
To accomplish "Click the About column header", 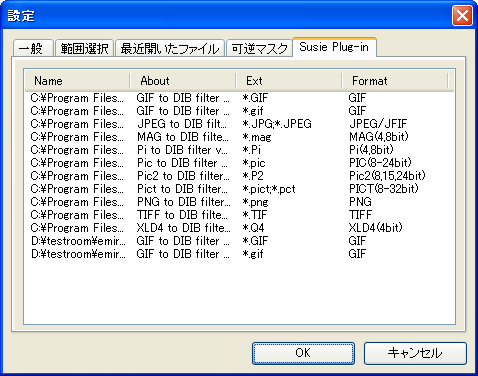I will point(183,81).
